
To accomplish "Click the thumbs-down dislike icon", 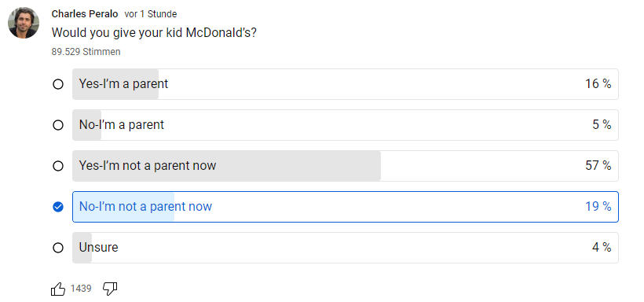I will 110,289.
